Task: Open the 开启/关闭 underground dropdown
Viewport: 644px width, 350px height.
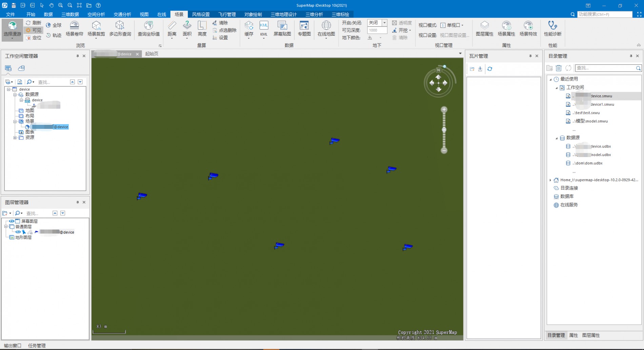Action: point(384,23)
